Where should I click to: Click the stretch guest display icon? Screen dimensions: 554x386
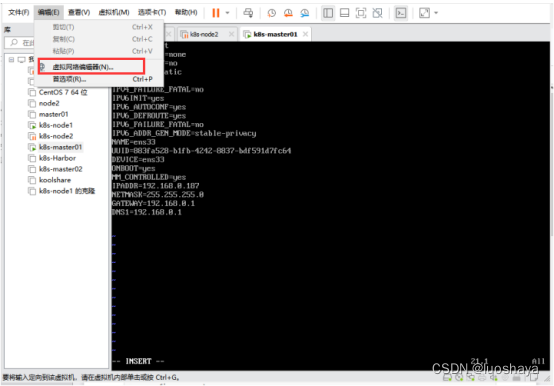424,13
